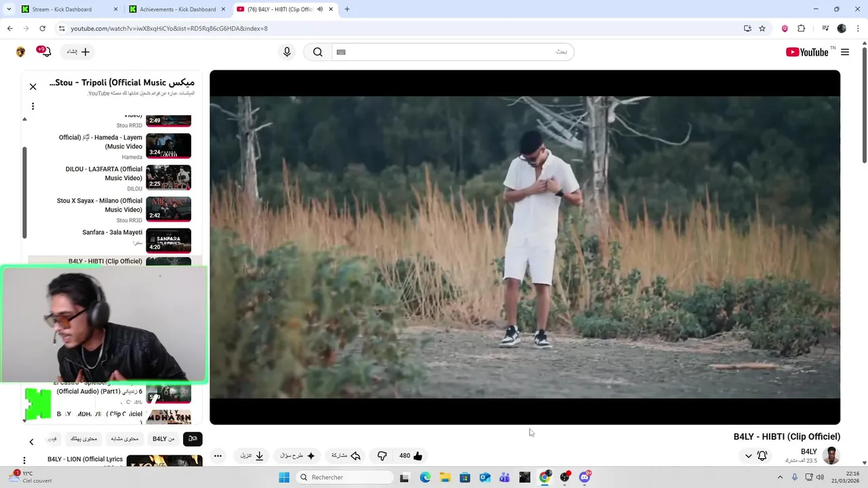The width and height of the screenshot is (868, 488).
Task: Play Stou X Sayax - Milano thumbnail
Action: (169, 209)
